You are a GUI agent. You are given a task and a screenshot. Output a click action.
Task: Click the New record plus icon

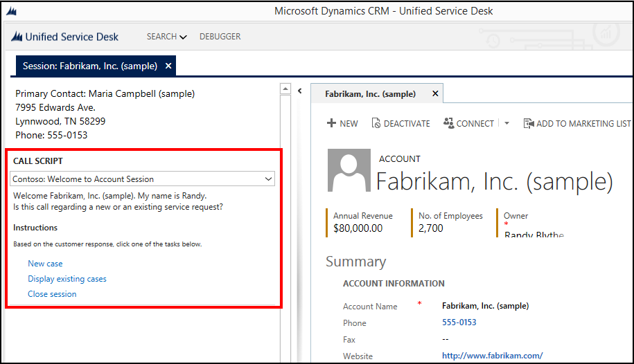(x=331, y=124)
